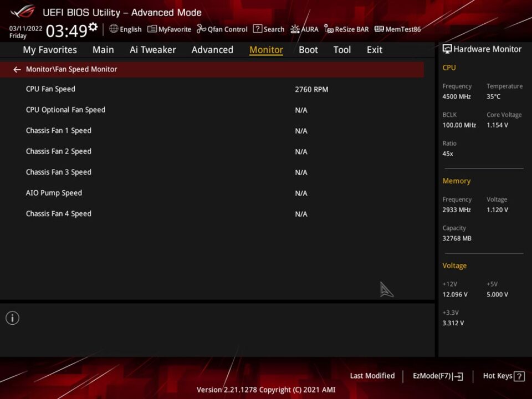The height and width of the screenshot is (399, 532).
Task: Select Chassis Fan 2 Speed row
Action: coord(212,151)
